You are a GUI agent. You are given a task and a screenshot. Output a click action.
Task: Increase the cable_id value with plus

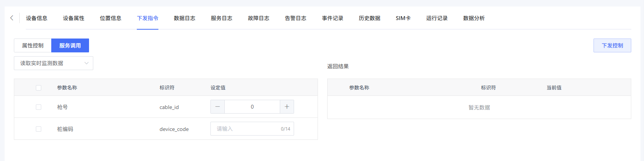coord(287,107)
